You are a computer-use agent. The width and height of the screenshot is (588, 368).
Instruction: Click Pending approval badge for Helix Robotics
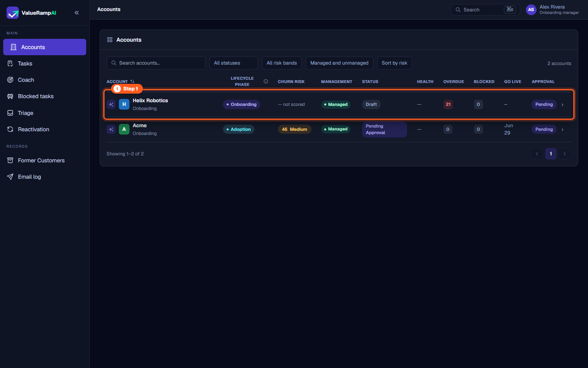click(544, 104)
